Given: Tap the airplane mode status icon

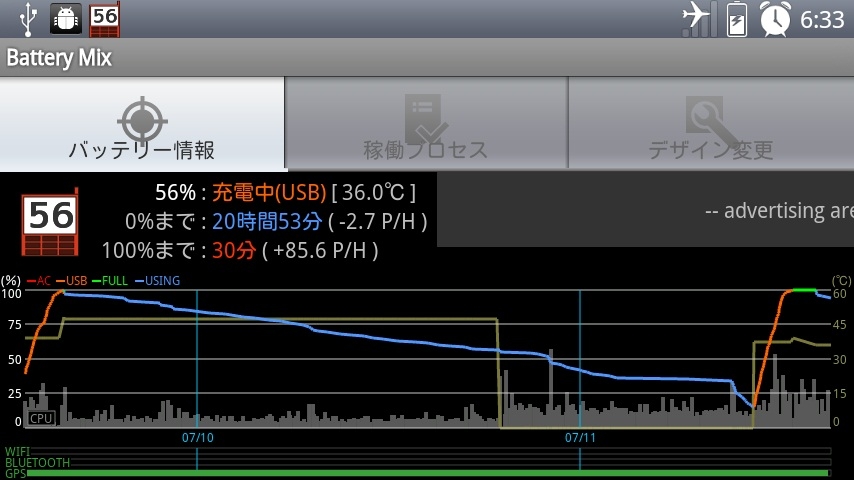Looking at the screenshot, I should [x=699, y=19].
